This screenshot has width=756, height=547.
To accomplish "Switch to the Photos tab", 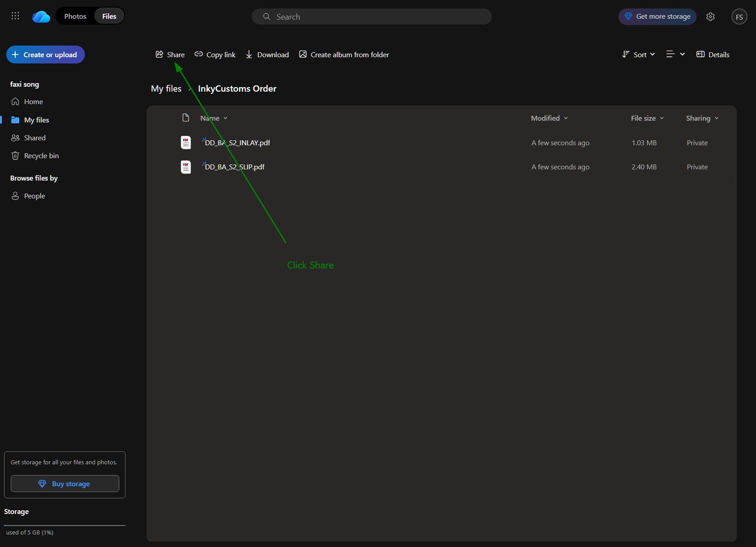I will (x=75, y=16).
